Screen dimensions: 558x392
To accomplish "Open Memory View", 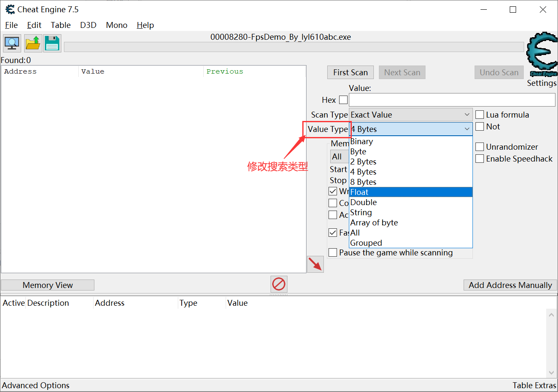I will (x=48, y=285).
